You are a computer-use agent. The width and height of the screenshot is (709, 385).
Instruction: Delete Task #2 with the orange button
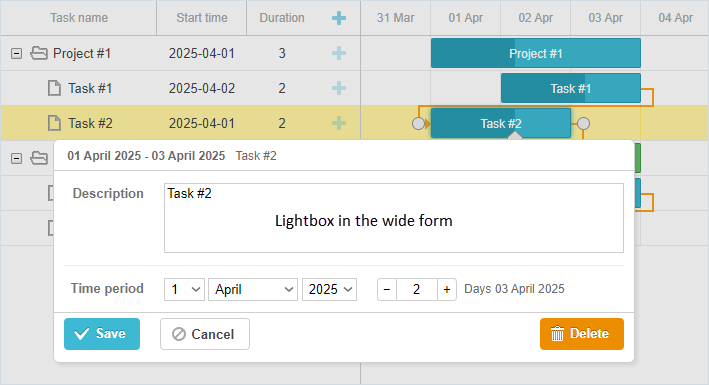pyautogui.click(x=582, y=334)
